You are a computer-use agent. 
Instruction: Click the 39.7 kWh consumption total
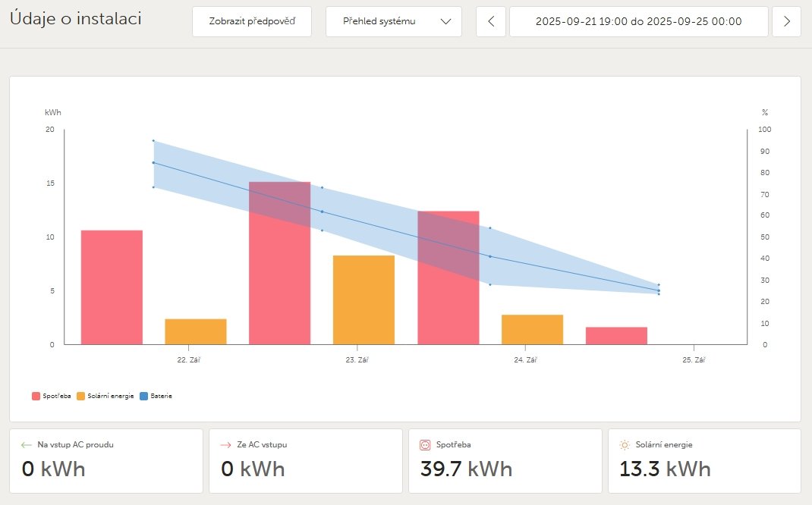(x=466, y=469)
